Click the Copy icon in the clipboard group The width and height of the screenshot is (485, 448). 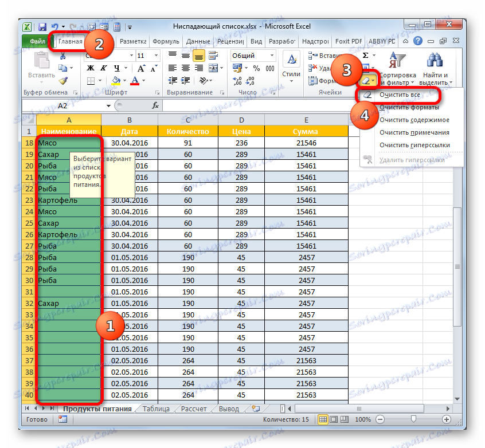pyautogui.click(x=63, y=68)
